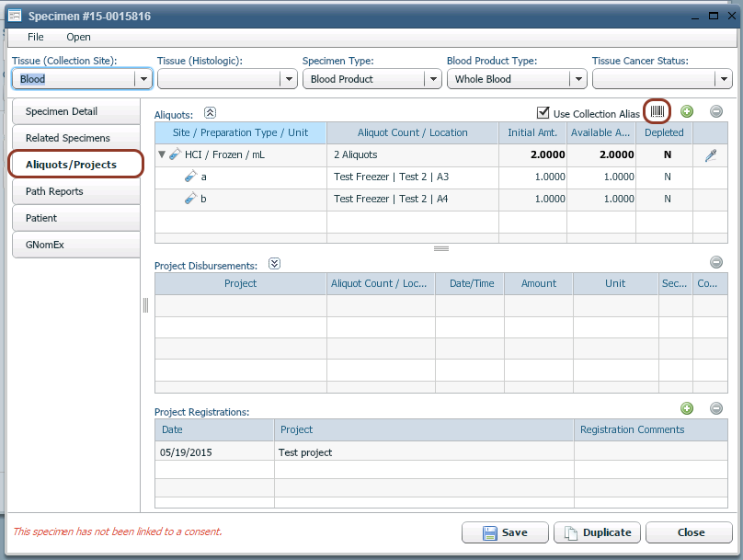Click the Duplicate button
743x560 pixels.
(597, 532)
